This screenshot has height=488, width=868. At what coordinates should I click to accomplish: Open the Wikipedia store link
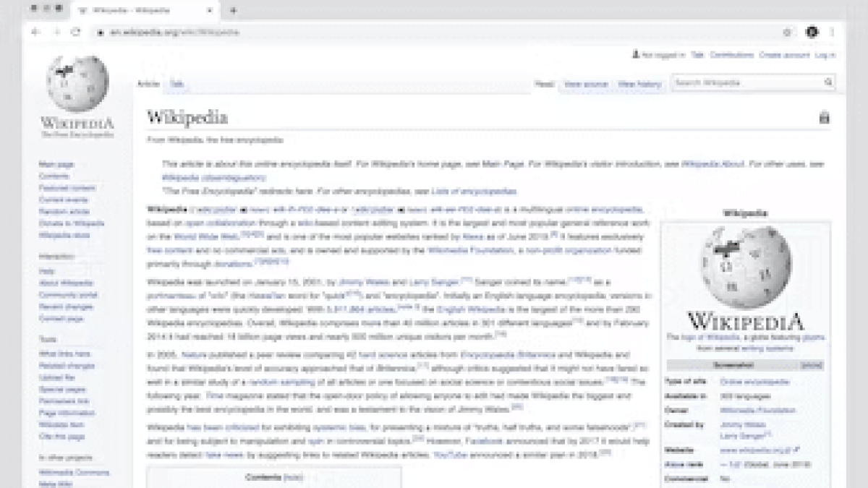[x=64, y=235]
